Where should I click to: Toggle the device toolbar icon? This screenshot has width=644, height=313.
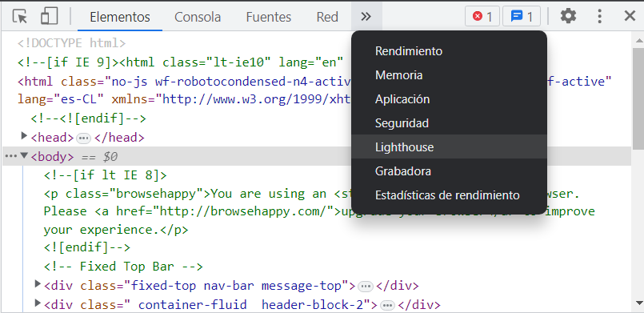click(x=50, y=17)
